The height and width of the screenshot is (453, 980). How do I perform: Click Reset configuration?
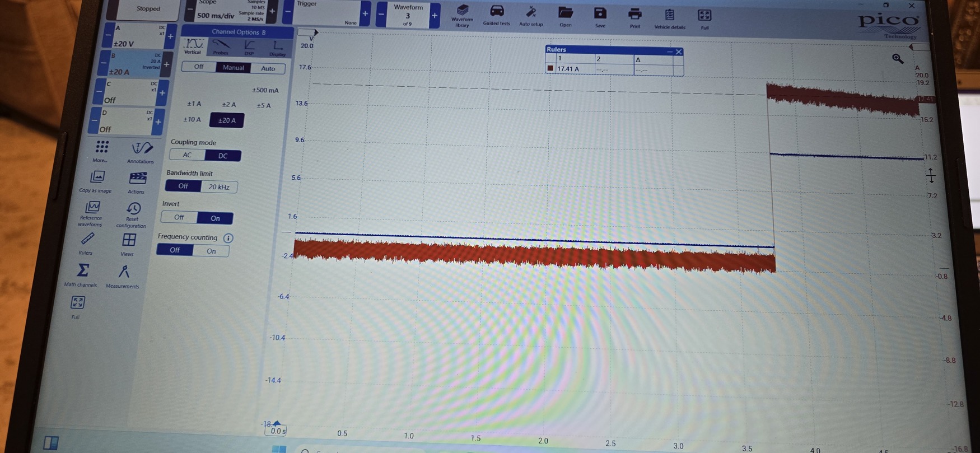132,215
